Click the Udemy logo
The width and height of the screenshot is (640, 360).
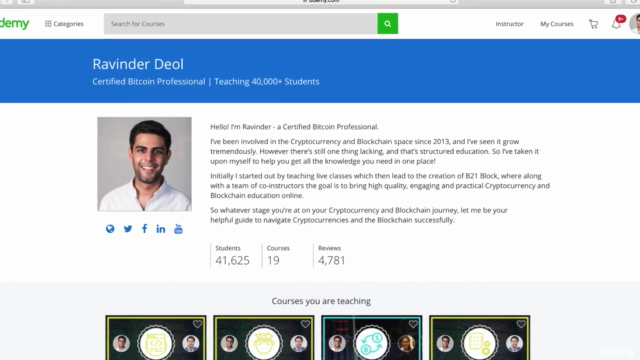pos(15,24)
